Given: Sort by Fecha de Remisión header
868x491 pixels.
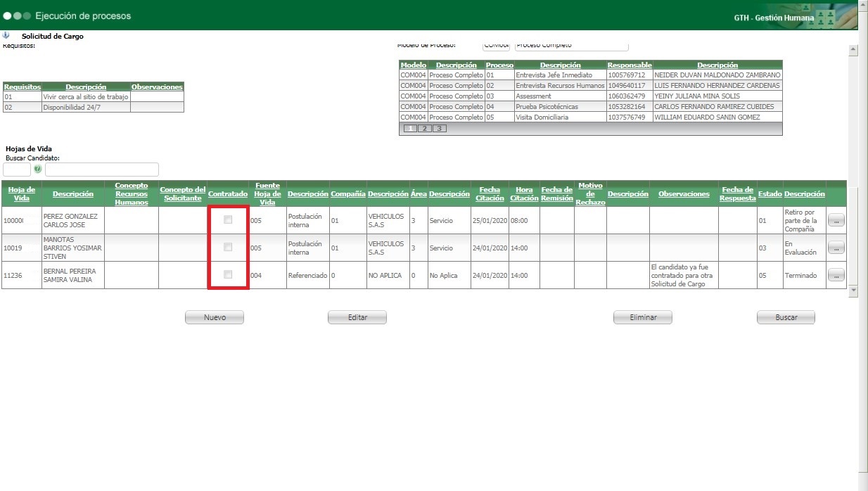Looking at the screenshot, I should click(x=556, y=193).
